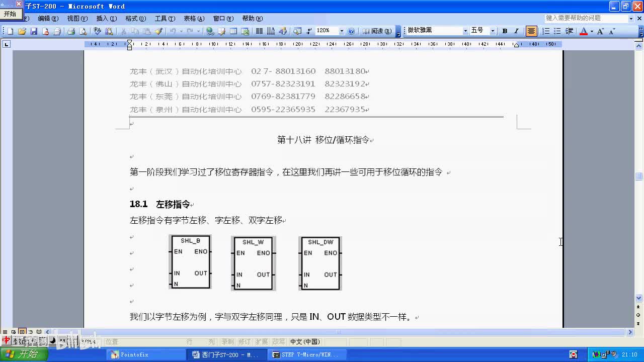Grow font size with larger A
This screenshot has height=362, width=644.
(x=600, y=31)
